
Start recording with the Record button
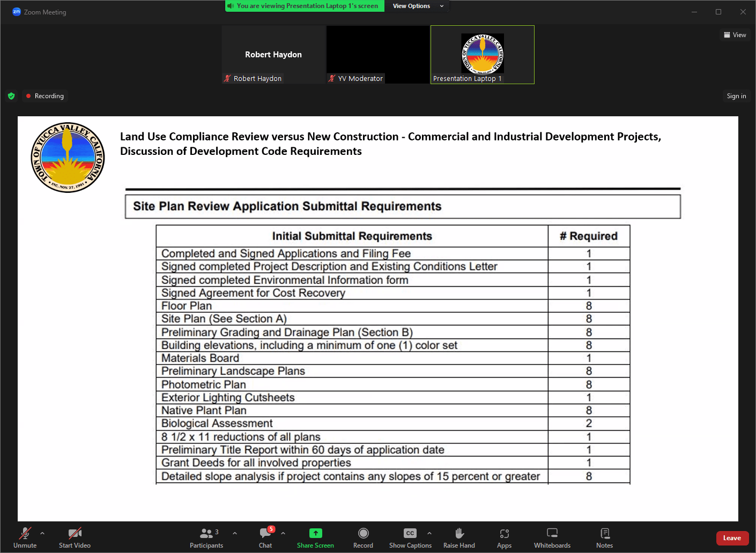tap(363, 537)
